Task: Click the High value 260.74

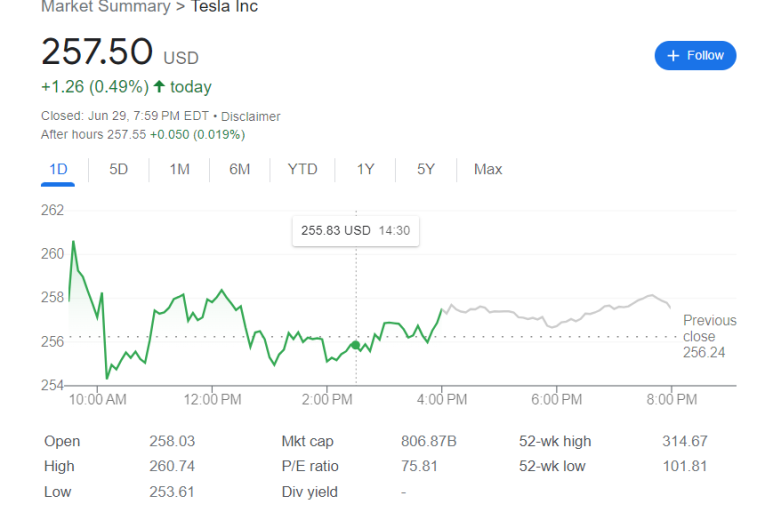Action: (172, 466)
